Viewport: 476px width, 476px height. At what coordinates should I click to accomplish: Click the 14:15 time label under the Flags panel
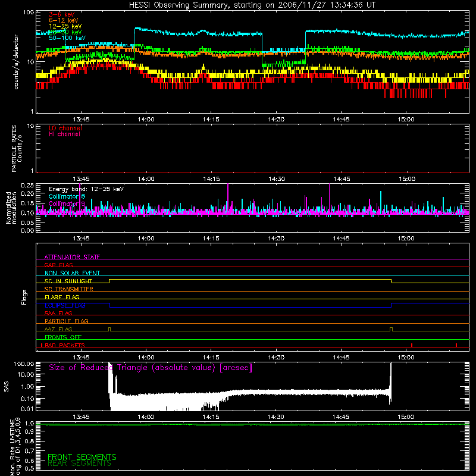tap(211, 358)
